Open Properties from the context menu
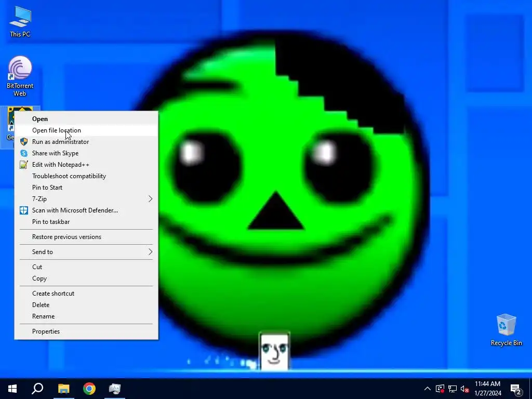This screenshot has width=532, height=399. 86,331
